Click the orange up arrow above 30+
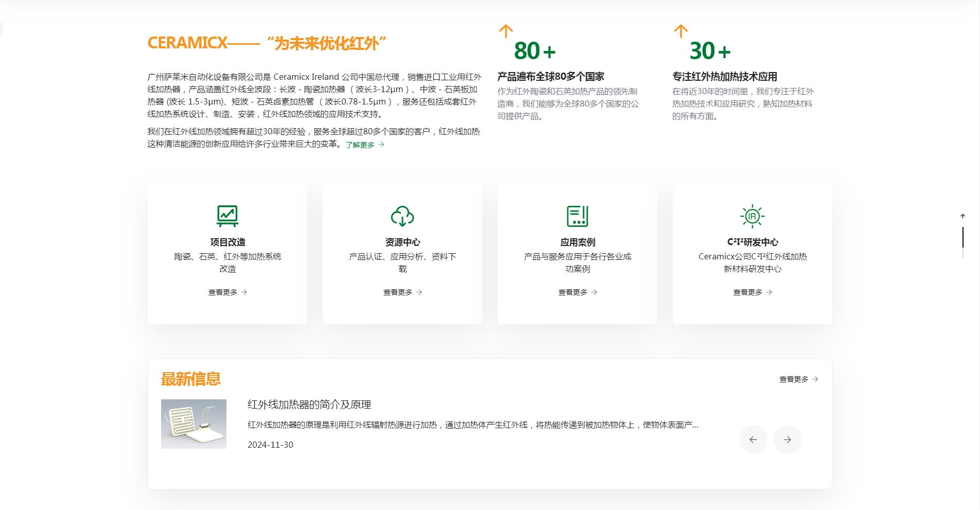The width and height of the screenshot is (980, 510). coord(681,31)
